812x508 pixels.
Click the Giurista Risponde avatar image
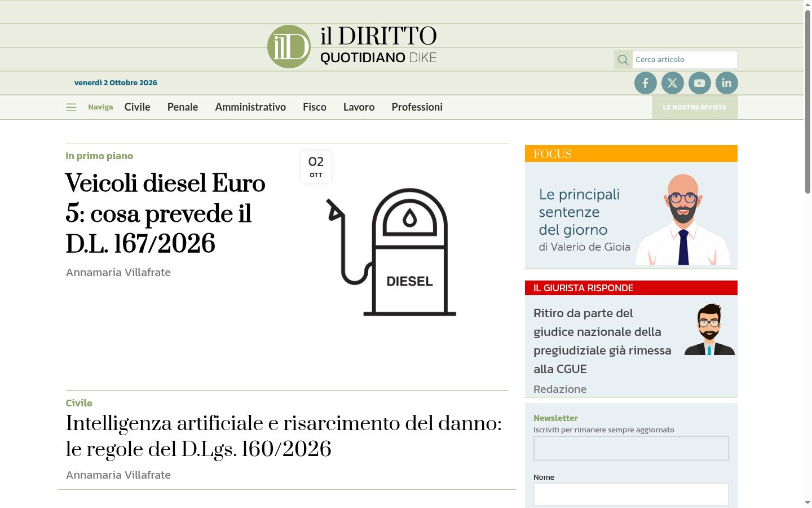pyautogui.click(x=709, y=329)
